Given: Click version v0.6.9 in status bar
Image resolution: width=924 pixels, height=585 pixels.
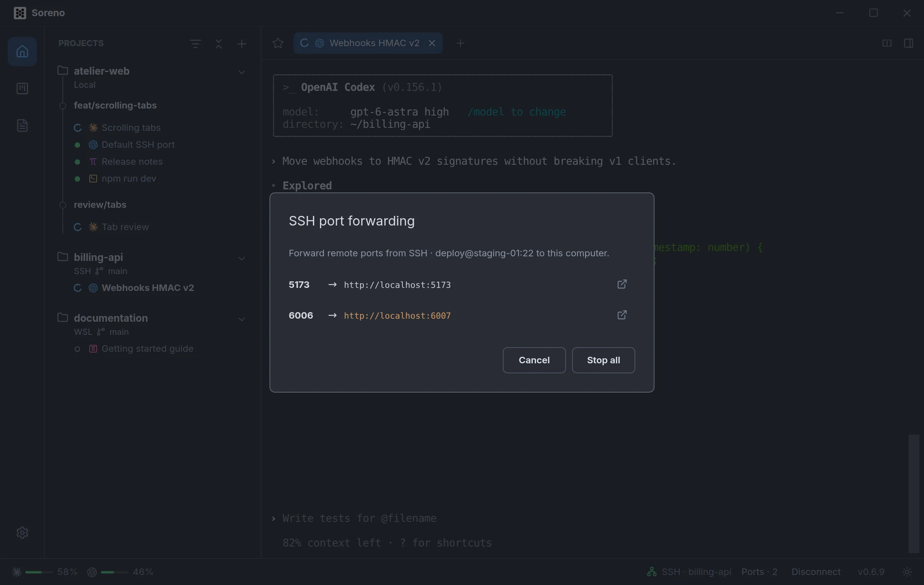Looking at the screenshot, I should pos(871,572).
